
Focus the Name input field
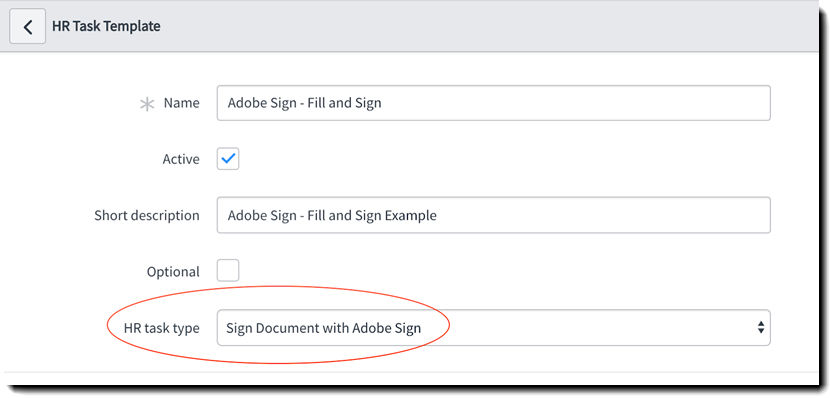point(493,103)
